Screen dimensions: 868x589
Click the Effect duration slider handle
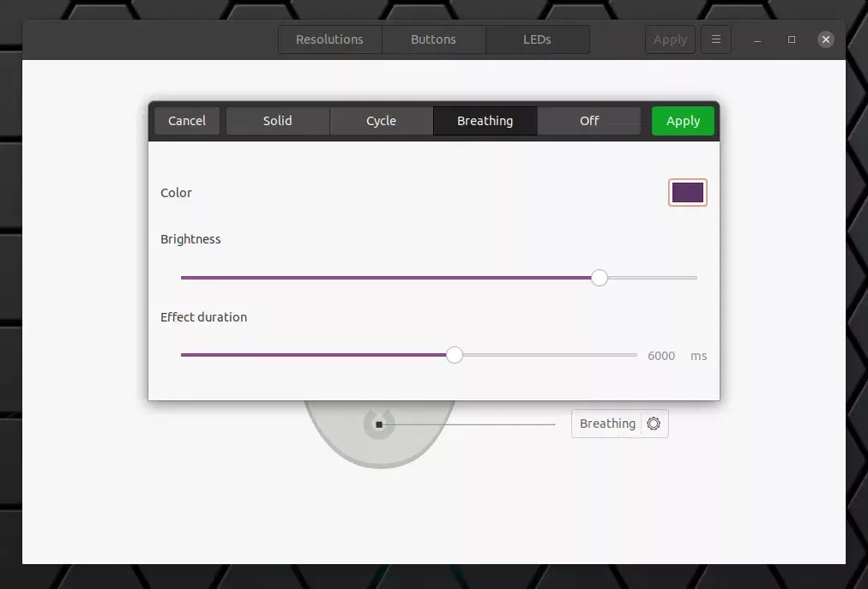coord(455,355)
